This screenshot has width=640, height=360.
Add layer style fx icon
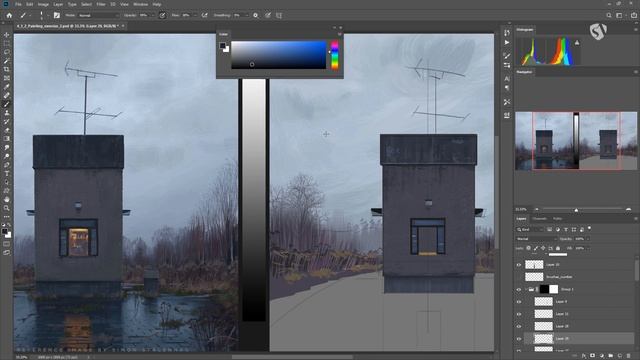pyautogui.click(x=584, y=356)
